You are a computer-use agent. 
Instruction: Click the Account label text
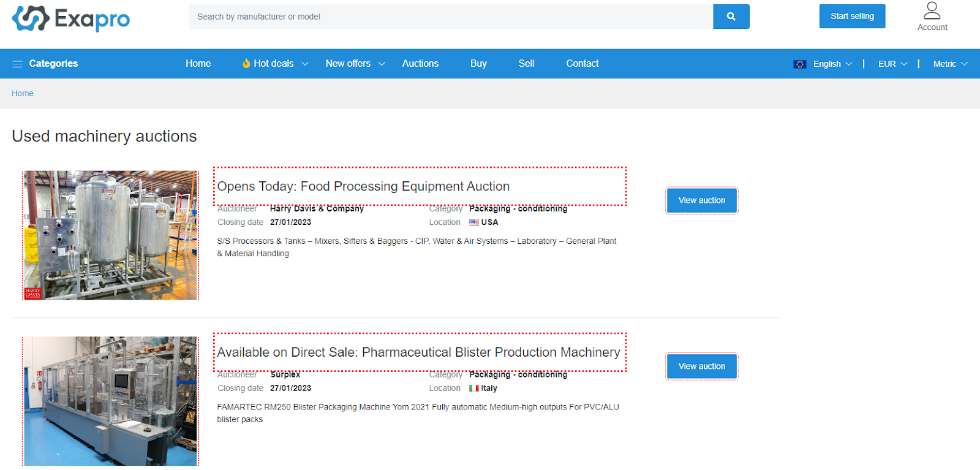click(932, 28)
